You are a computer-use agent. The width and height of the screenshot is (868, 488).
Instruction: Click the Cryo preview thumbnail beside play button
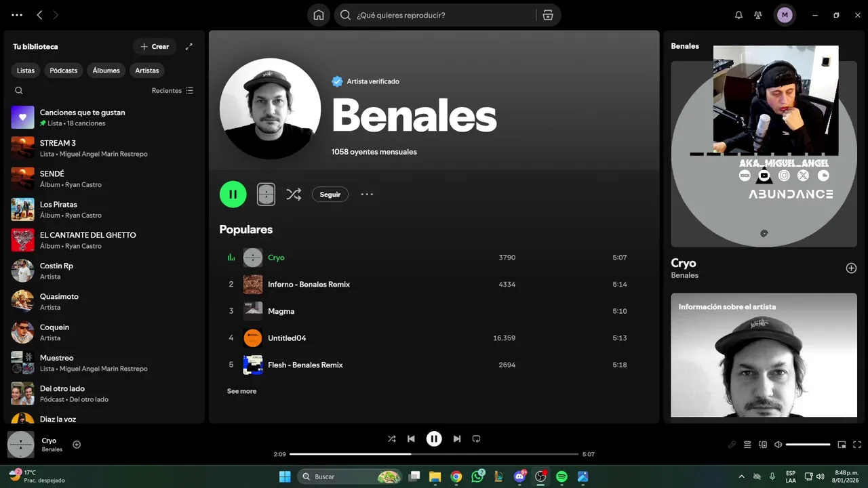[x=267, y=195]
